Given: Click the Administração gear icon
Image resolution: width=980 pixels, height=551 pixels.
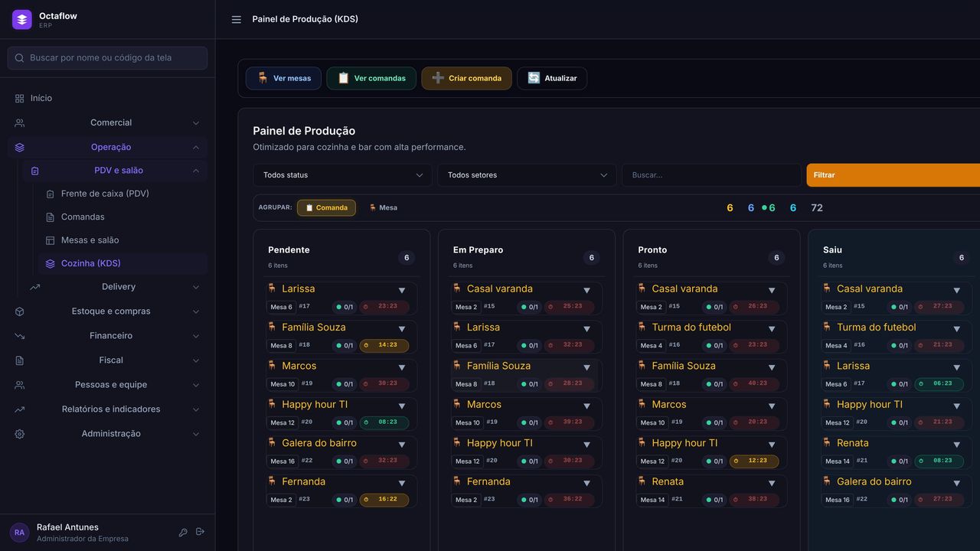Looking at the screenshot, I should tap(20, 434).
